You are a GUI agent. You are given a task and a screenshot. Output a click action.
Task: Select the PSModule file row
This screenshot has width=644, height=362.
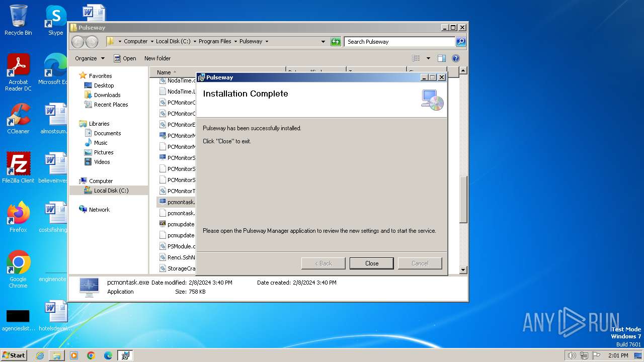(177, 246)
